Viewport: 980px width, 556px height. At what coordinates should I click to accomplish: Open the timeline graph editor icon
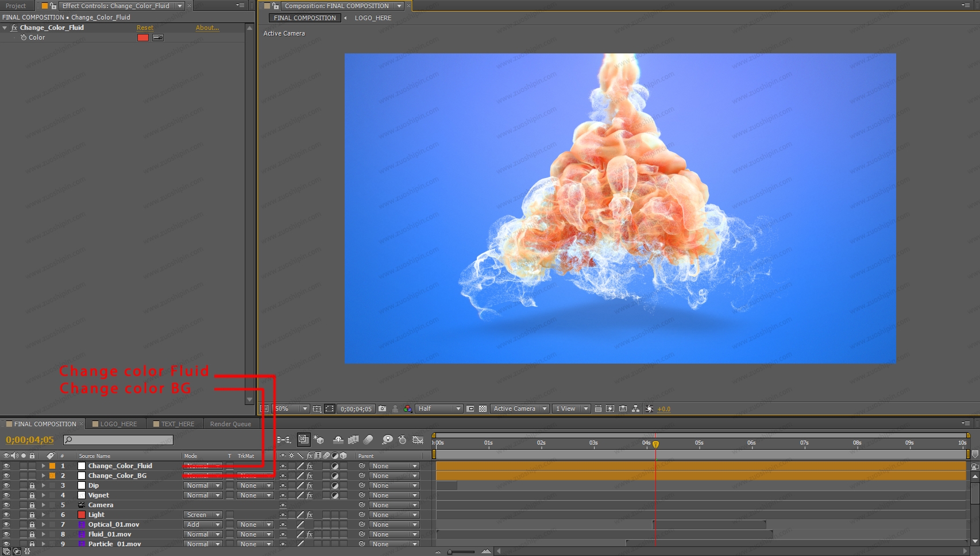click(418, 440)
